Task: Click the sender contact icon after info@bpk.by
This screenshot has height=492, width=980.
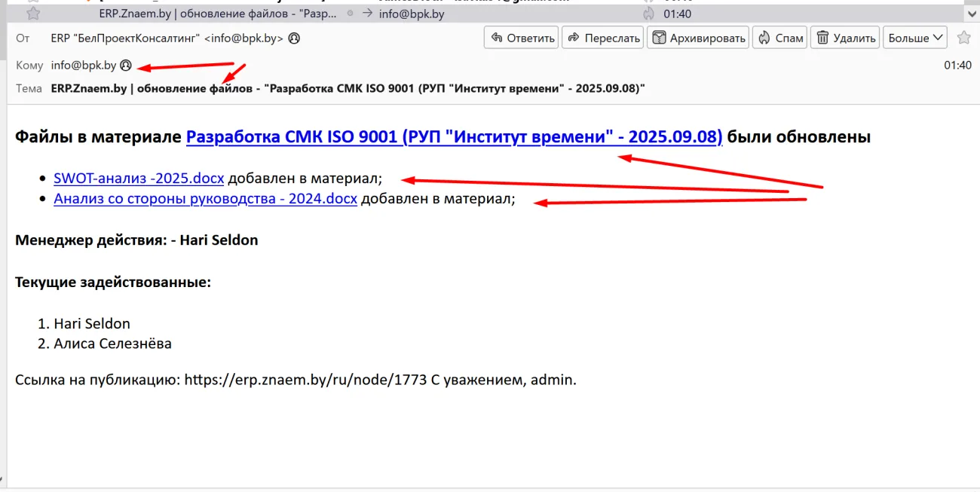Action: [294, 38]
